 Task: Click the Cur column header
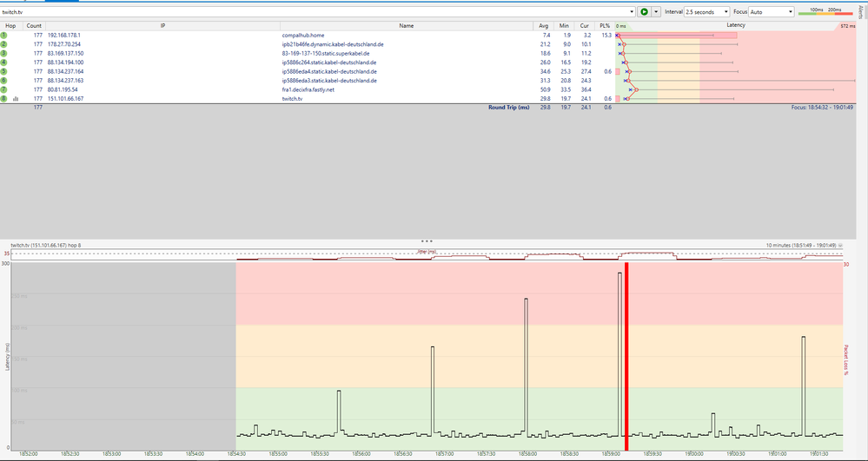tap(584, 25)
